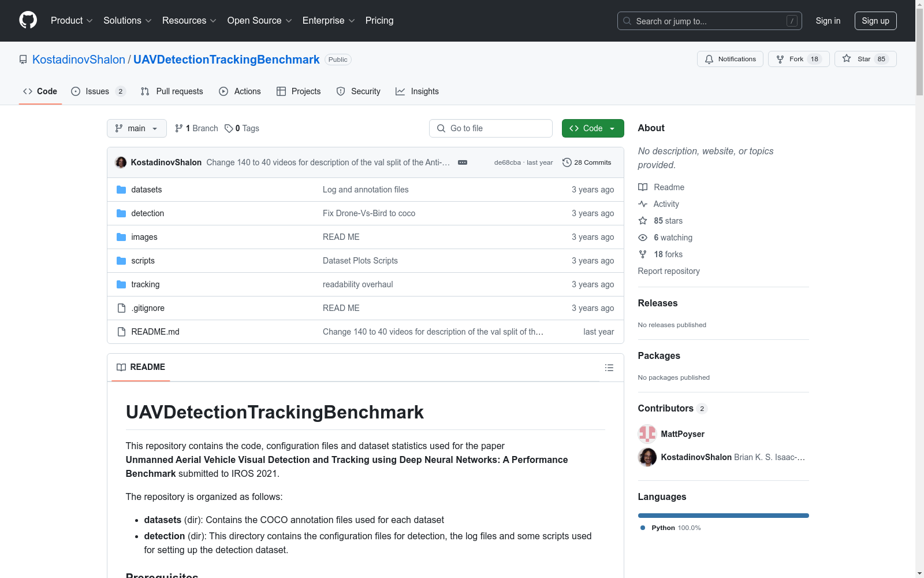View the 28 Commits history
Image resolution: width=924 pixels, height=578 pixels.
[587, 162]
